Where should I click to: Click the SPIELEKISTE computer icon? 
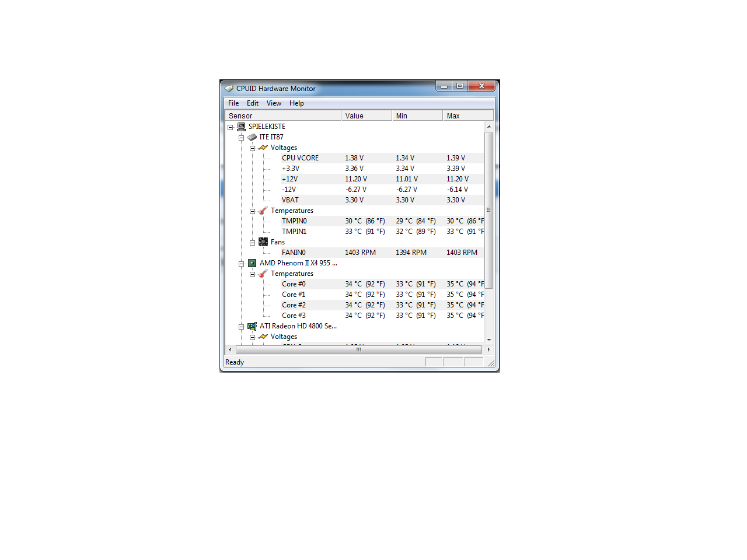[x=241, y=127]
